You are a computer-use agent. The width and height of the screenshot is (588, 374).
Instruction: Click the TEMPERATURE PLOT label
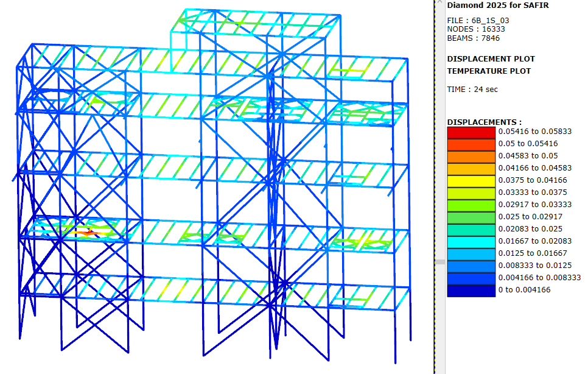click(x=489, y=71)
